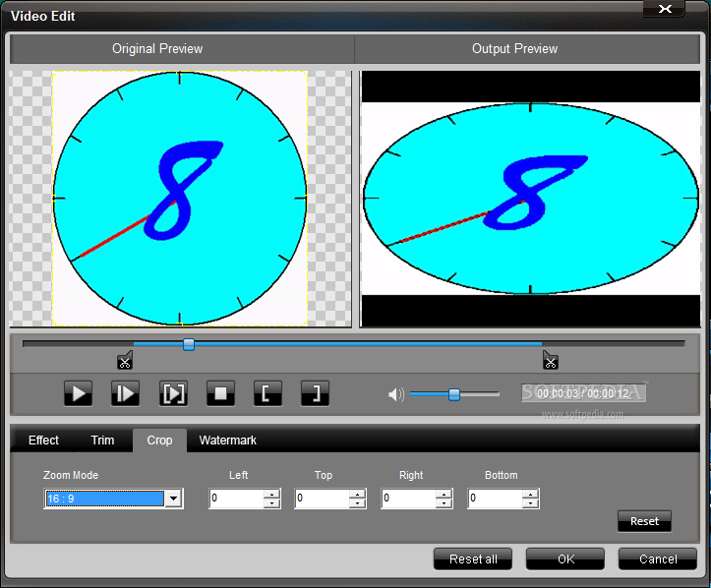The image size is (711, 588).
Task: Decrease the Left crop value
Action: point(271,503)
